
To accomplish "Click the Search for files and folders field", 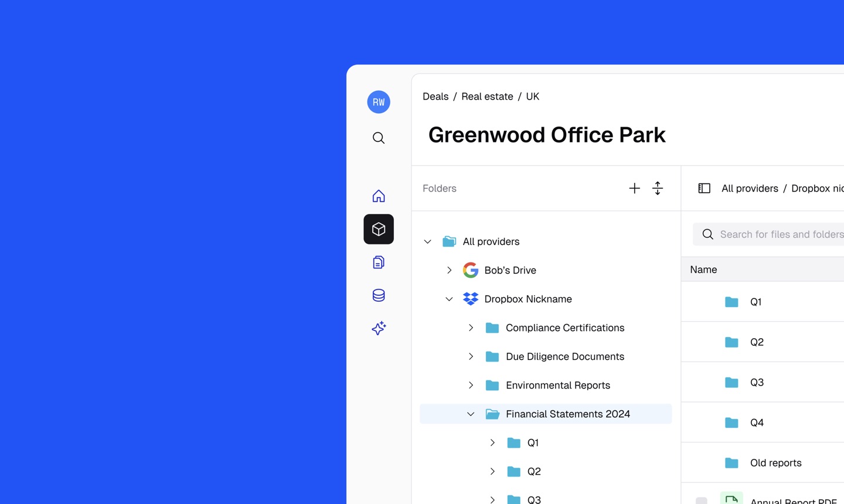I will point(768,234).
